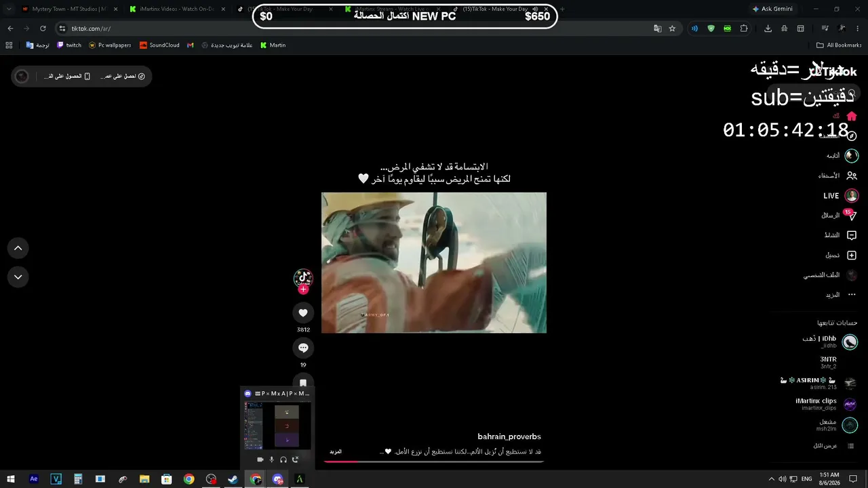
Task: Open comments on the bahrain_proverbs video
Action: [303, 348]
